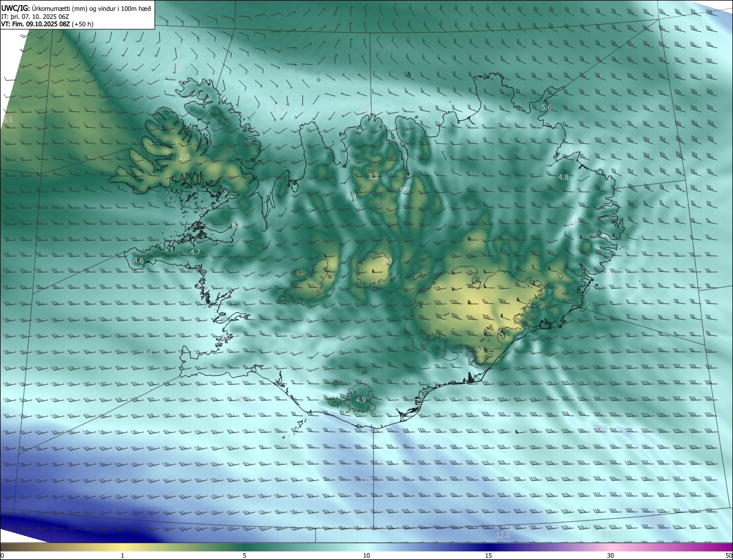This screenshot has width=733, height=560.
Task: Click the 3.2 value in northern Iceland
Action: tap(373, 177)
